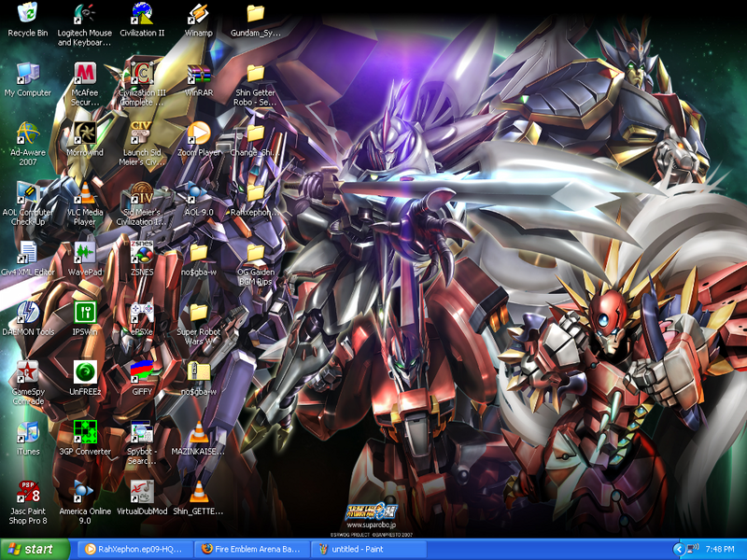Open the OG Gaiden BGM Rips folder

(x=255, y=253)
